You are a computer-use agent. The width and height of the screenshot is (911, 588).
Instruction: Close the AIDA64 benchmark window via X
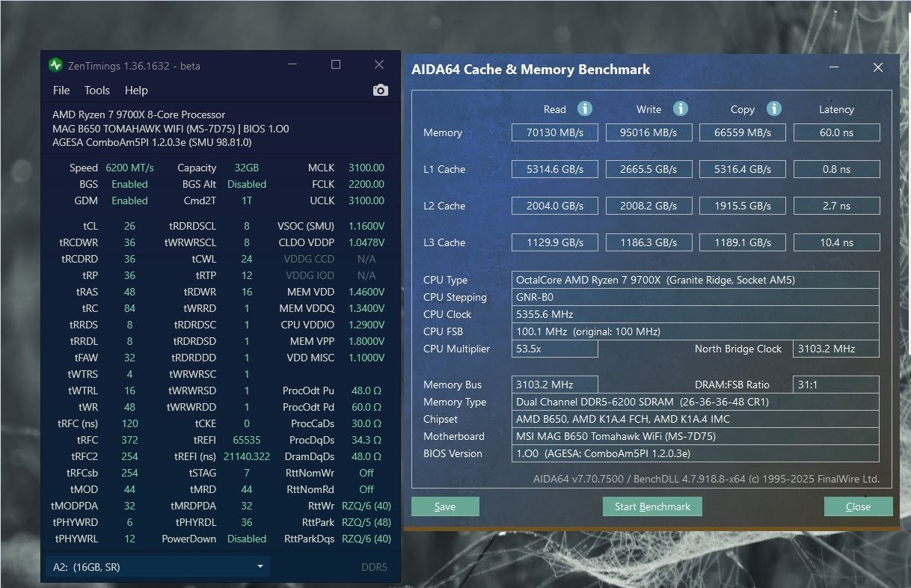(878, 67)
